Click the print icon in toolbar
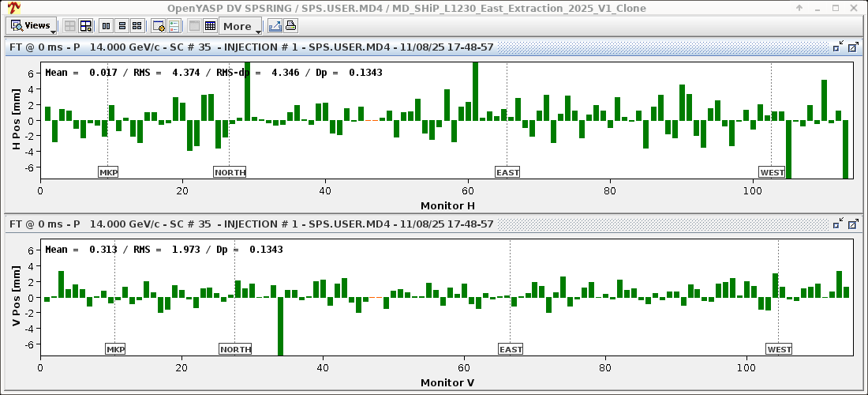This screenshot has height=395, width=868. [290, 26]
